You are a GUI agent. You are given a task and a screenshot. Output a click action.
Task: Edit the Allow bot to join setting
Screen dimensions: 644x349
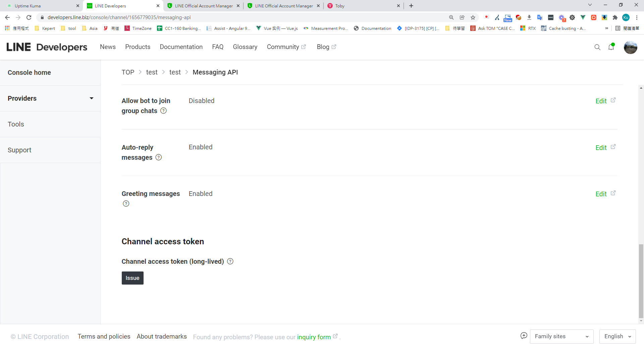(x=601, y=101)
